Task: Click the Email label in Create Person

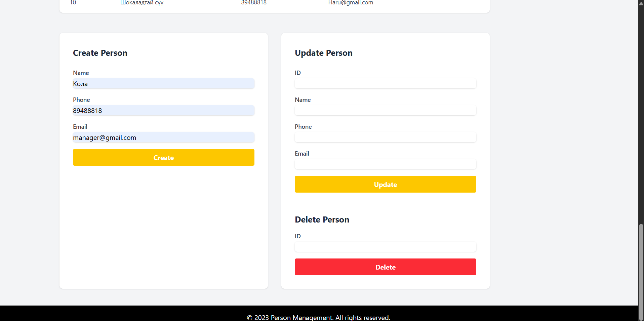Action: (80, 127)
